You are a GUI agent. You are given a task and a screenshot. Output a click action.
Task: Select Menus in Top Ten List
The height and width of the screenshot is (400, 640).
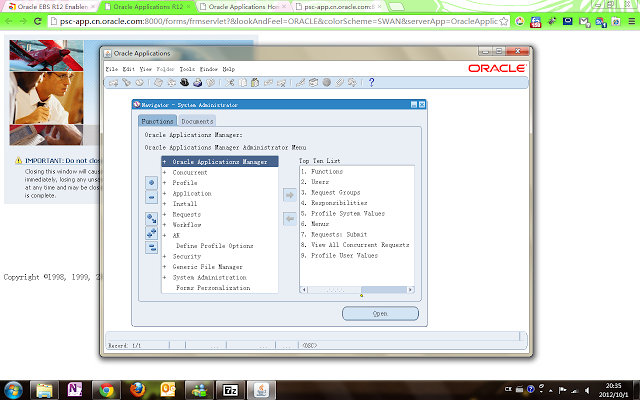(320, 224)
